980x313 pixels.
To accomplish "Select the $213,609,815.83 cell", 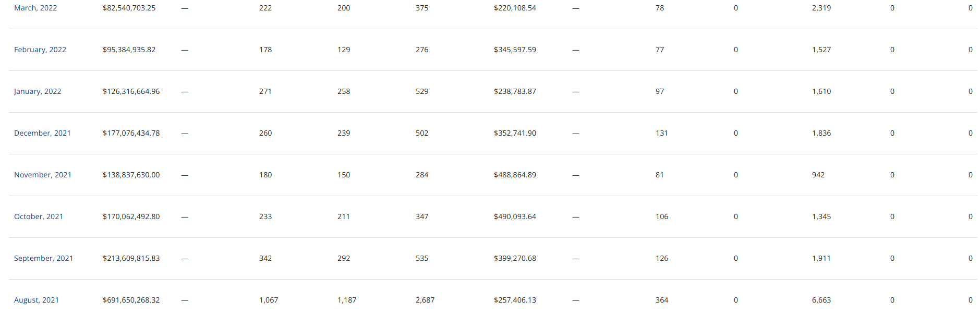I will (x=131, y=258).
